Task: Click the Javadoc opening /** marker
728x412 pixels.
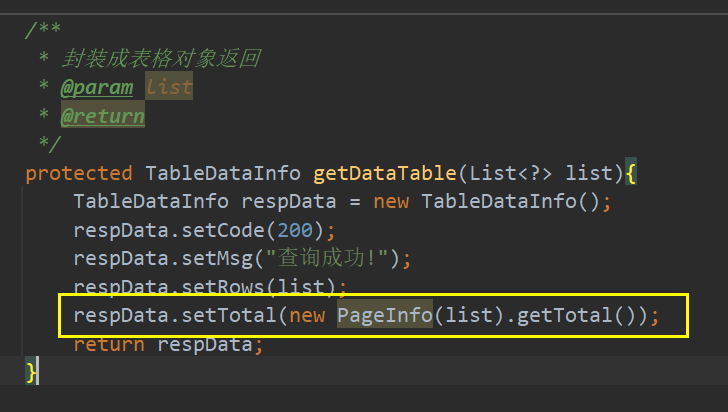Action: click(x=43, y=30)
